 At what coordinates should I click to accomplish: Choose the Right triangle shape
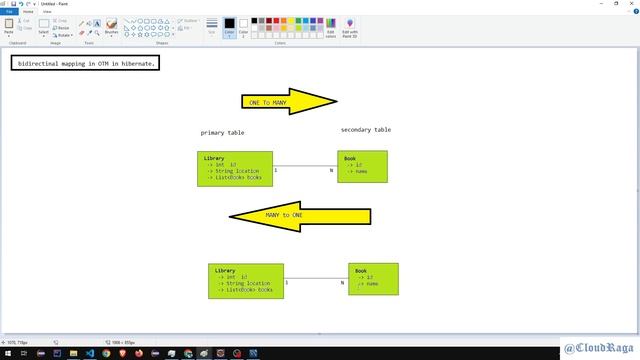tap(127, 28)
